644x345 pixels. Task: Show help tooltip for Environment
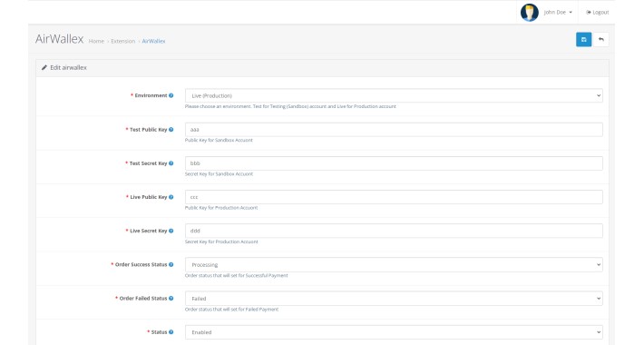click(x=171, y=95)
